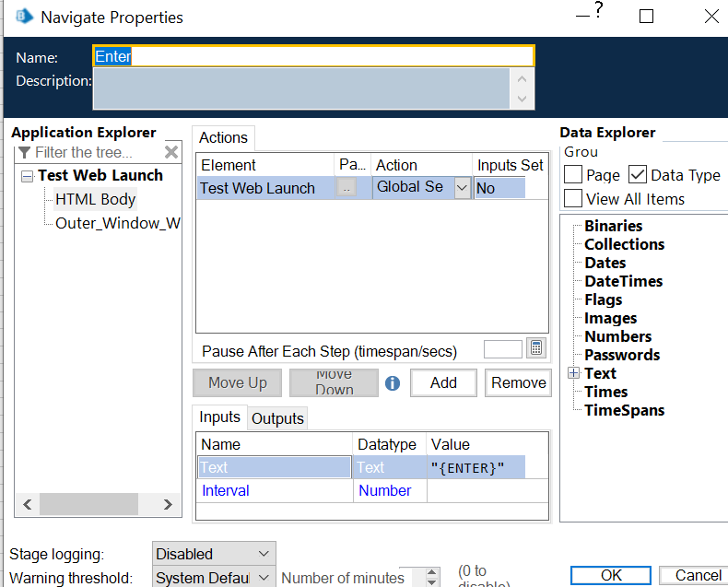This screenshot has height=587, width=728.
Task: Clear the Application Explorer filter with X
Action: tap(171, 152)
